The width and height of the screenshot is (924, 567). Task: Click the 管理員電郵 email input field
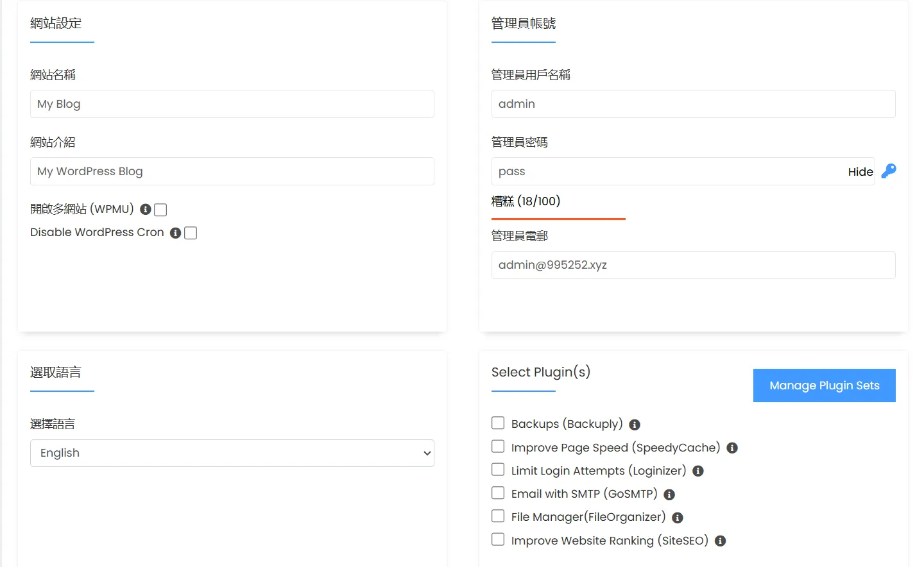coord(693,265)
